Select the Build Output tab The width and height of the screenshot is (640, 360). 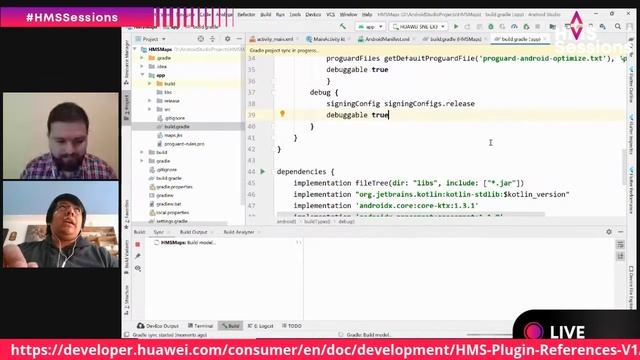point(193,232)
